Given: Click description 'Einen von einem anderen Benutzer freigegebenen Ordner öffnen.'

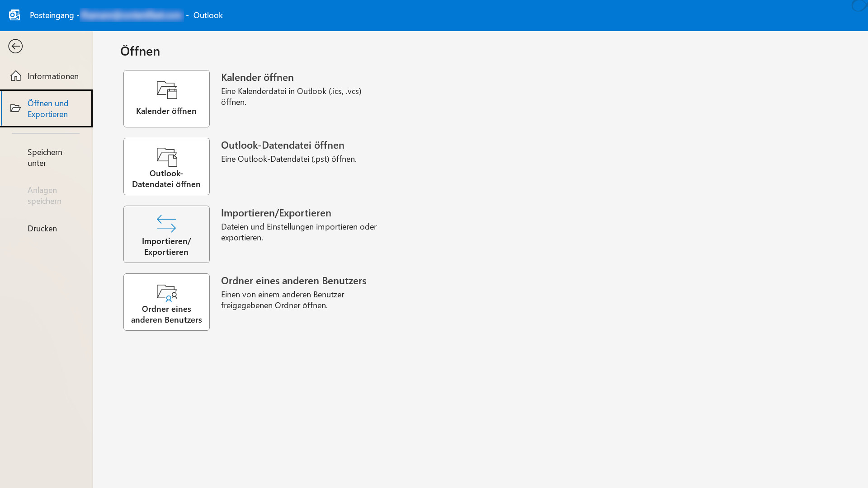Looking at the screenshot, I should [283, 300].
